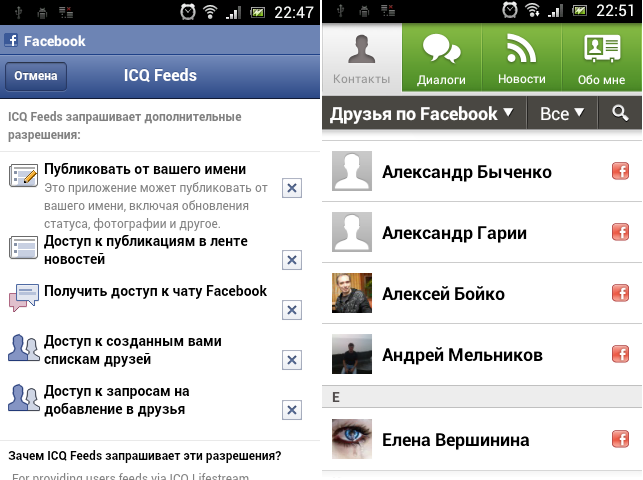
Task: Uncheck 'Доступ к запросам на добавление' permission
Action: [292, 410]
